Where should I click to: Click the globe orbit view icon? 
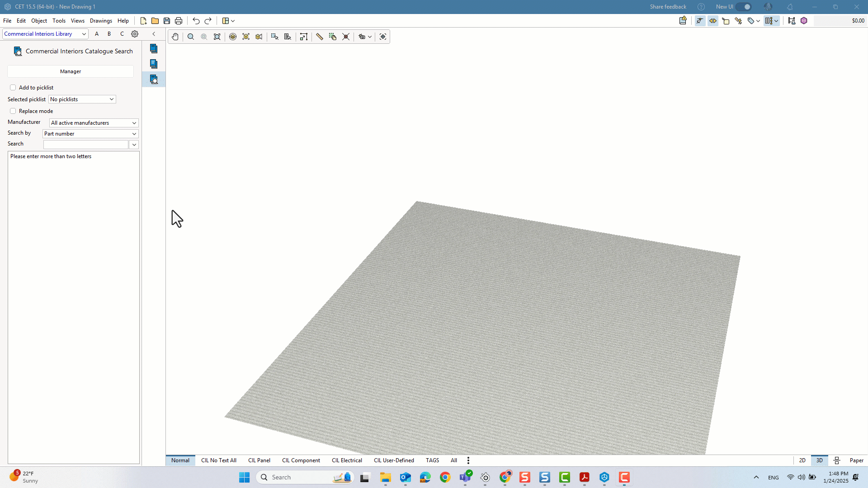coord(233,37)
